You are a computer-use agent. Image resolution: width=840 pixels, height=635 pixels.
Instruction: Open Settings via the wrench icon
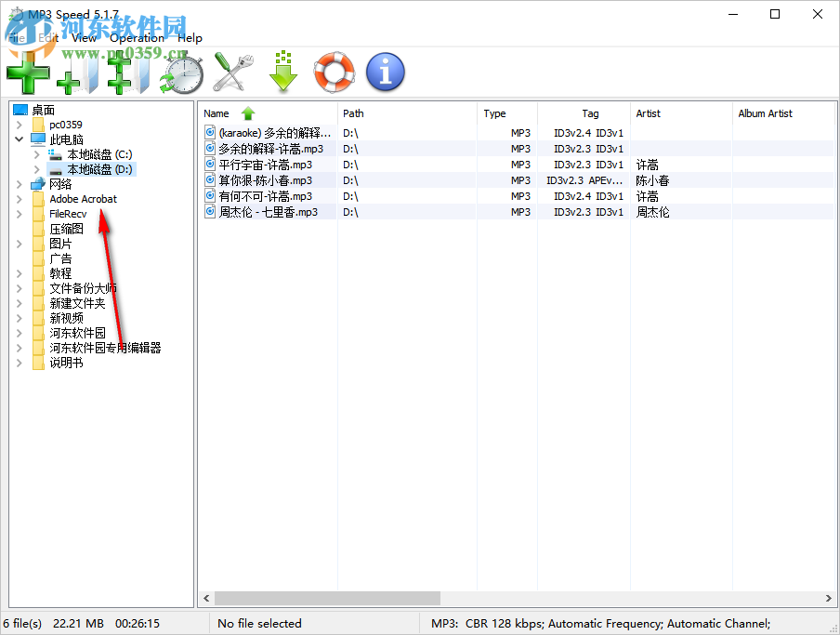coord(232,72)
